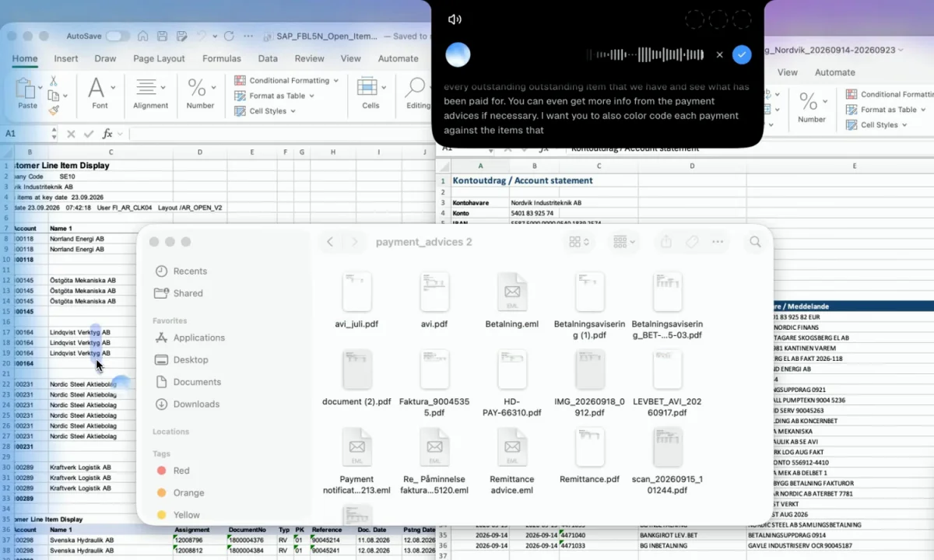The image size is (934, 560).
Task: Click the Format Painter brush icon
Action: click(x=54, y=110)
